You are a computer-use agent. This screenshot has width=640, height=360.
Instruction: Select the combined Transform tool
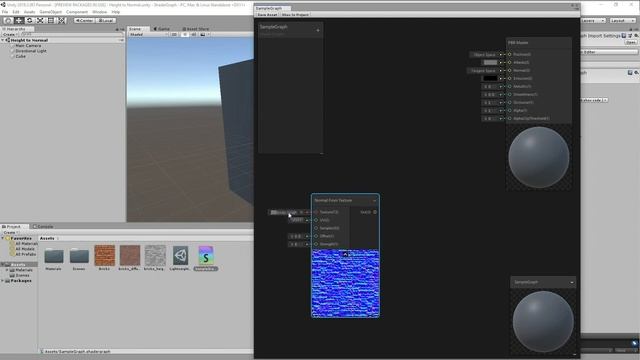click(x=61, y=20)
